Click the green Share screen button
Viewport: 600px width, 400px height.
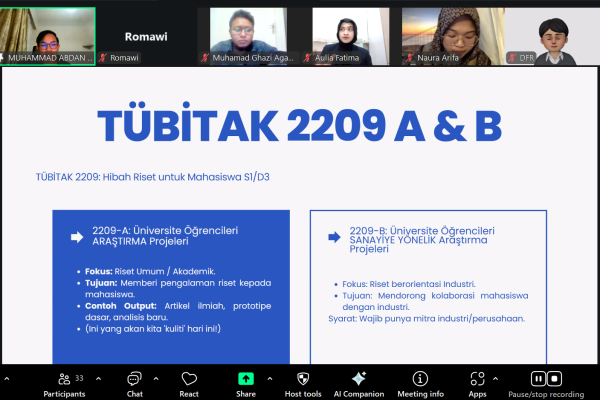coord(245,381)
